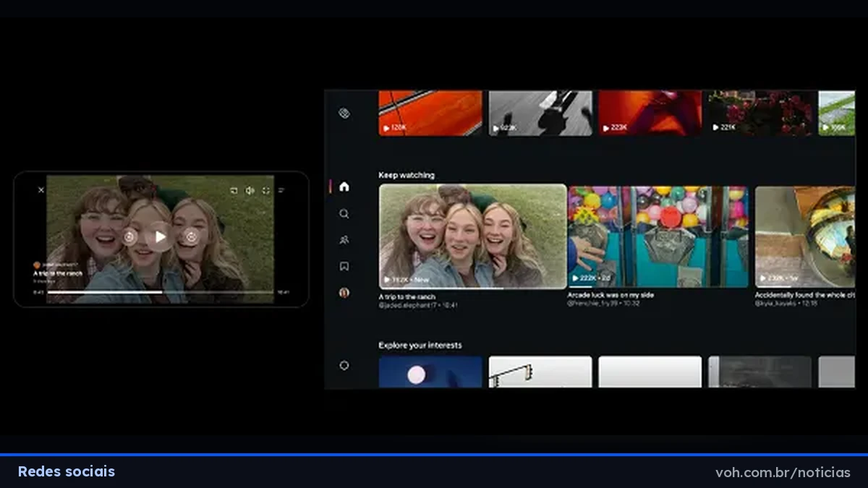Open the settings icon at sidebar bottom
This screenshot has width=868, height=488.
344,365
